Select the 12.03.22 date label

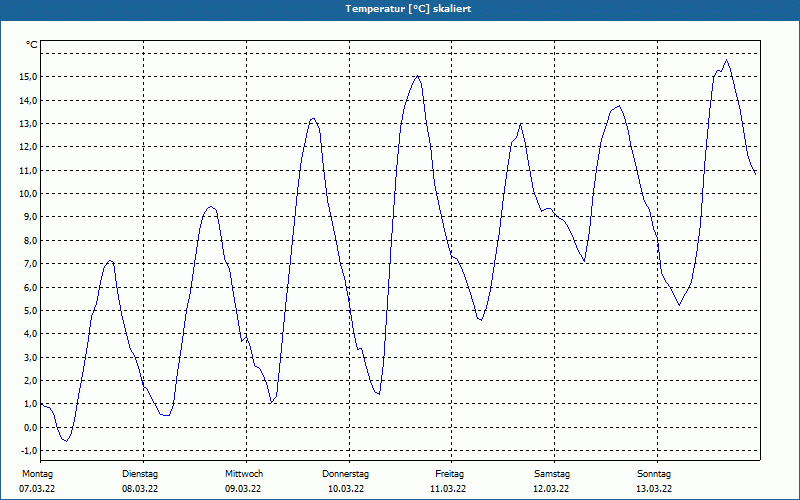click(x=551, y=489)
